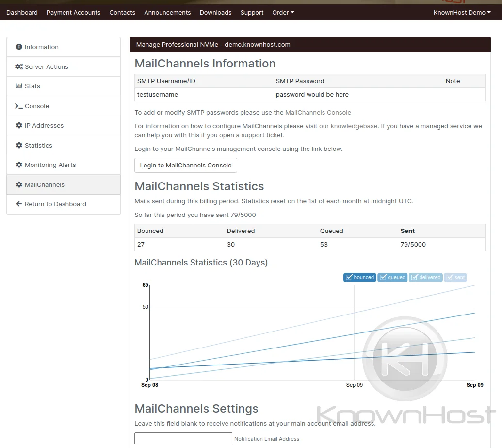Toggle the delivered series checkbox
This screenshot has height=448, width=502.
pos(414,278)
